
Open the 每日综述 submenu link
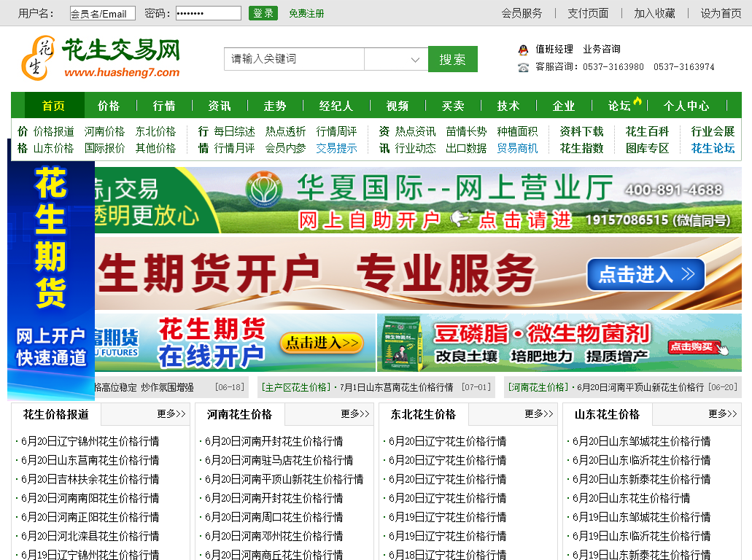pos(234,131)
